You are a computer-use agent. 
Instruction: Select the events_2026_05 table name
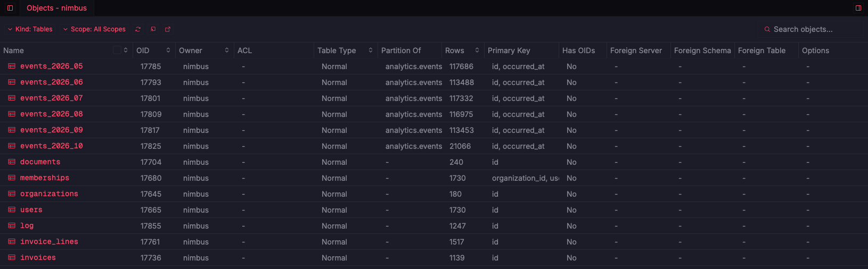(x=52, y=66)
